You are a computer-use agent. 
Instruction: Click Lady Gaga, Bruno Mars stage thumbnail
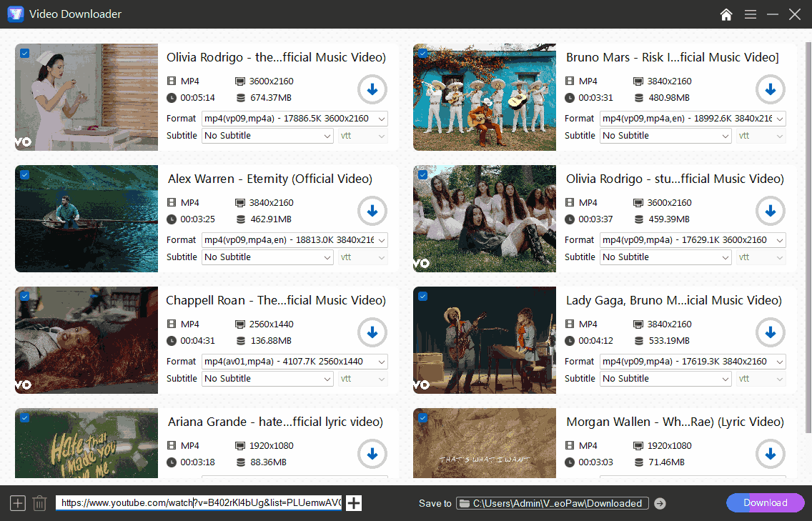[485, 340]
